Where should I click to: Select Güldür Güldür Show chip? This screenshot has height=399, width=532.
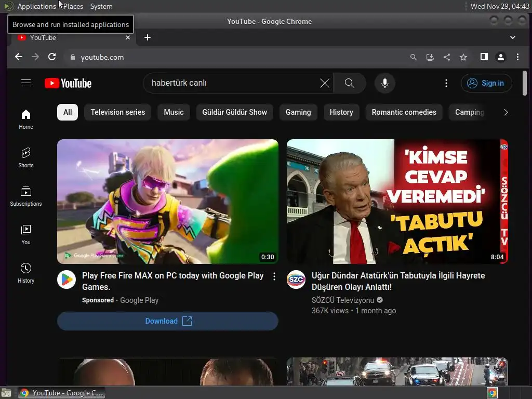234,112
